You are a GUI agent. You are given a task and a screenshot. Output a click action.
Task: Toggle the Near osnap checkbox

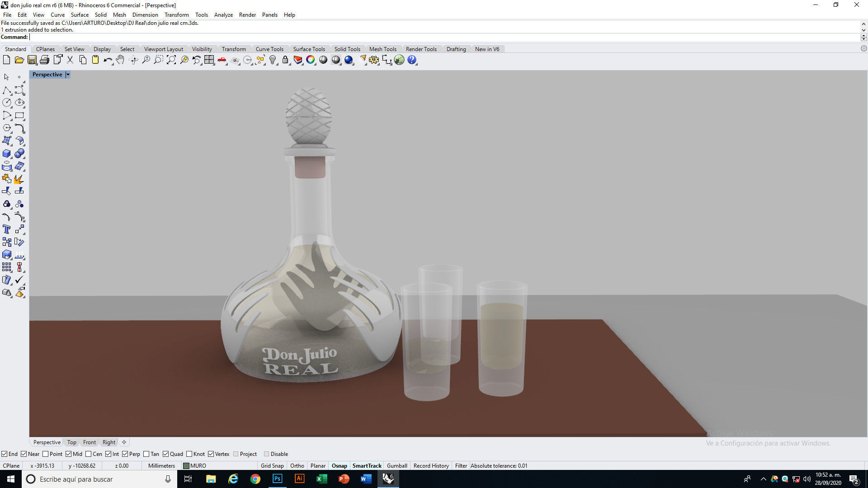coord(24,454)
